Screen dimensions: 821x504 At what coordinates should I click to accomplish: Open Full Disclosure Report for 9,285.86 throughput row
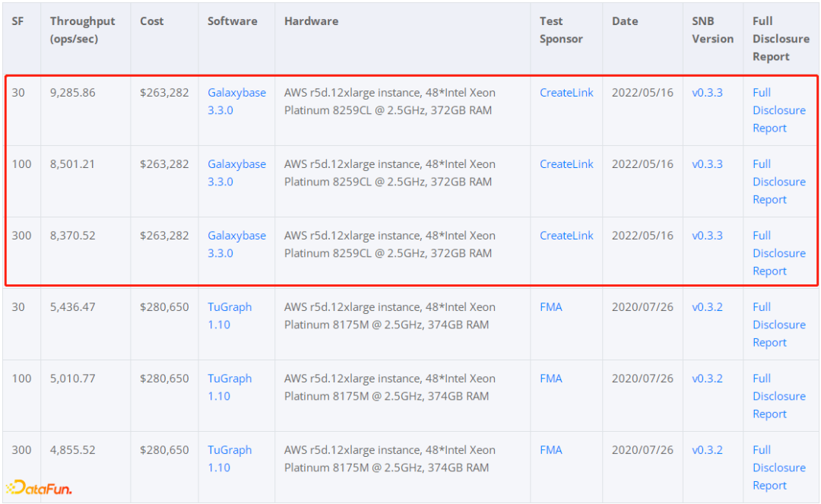pos(778,110)
